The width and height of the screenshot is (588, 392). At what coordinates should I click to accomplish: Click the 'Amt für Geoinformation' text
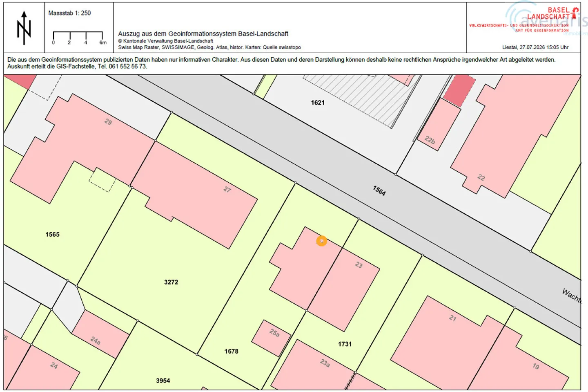(542, 30)
